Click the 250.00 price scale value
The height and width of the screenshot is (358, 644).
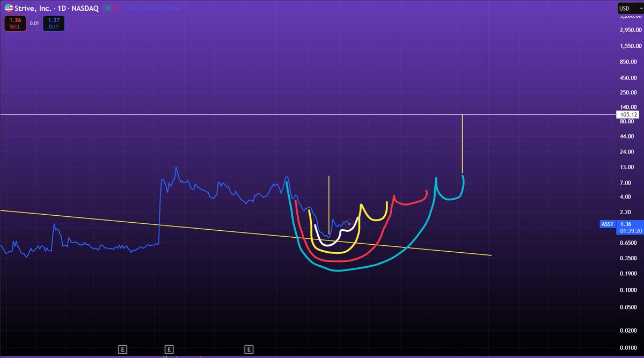click(627, 92)
